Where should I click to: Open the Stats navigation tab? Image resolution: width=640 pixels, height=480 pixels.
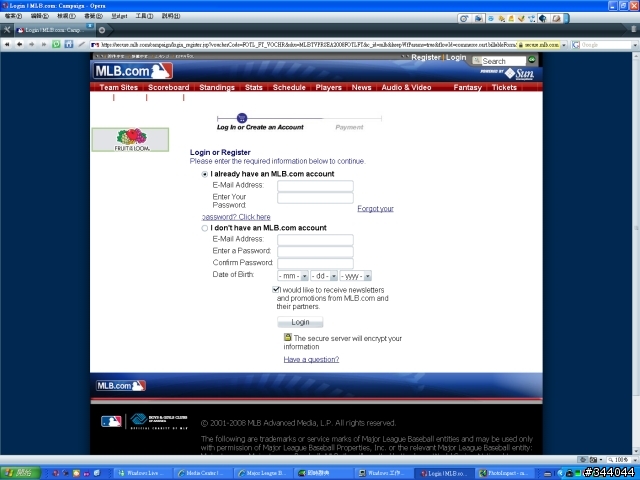click(253, 87)
